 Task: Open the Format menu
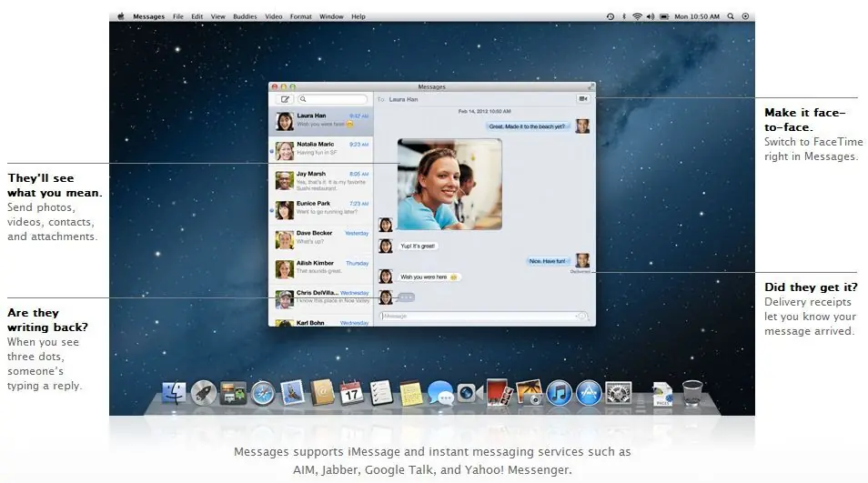pos(300,16)
